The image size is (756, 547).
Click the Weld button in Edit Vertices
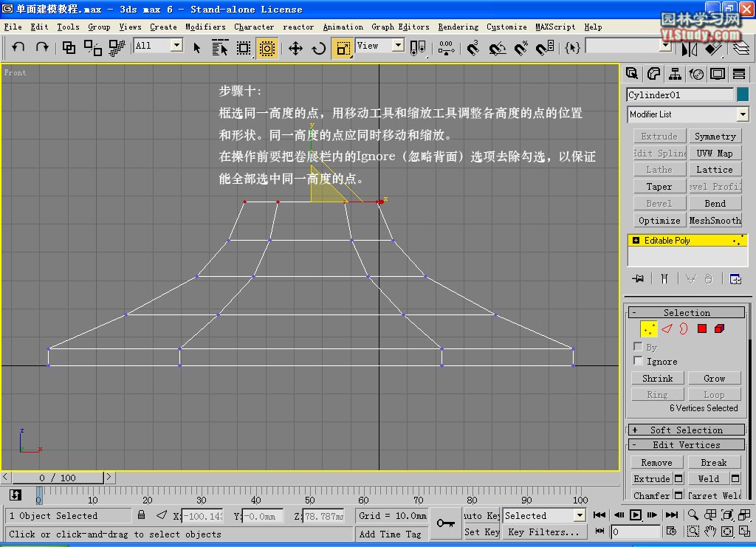(709, 478)
